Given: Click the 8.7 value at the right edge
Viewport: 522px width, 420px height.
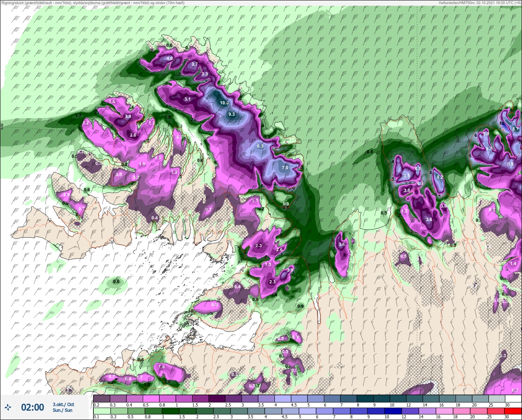Looking at the screenshot, I should [x=515, y=129].
